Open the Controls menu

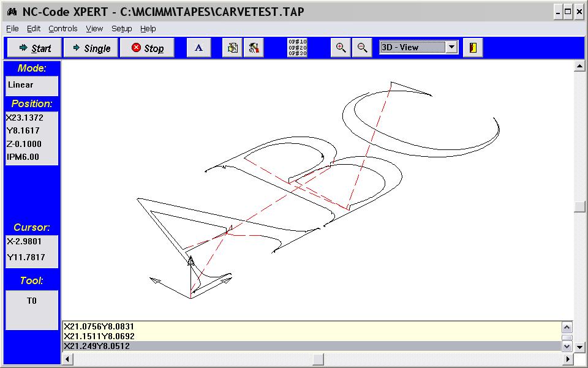[x=62, y=29]
